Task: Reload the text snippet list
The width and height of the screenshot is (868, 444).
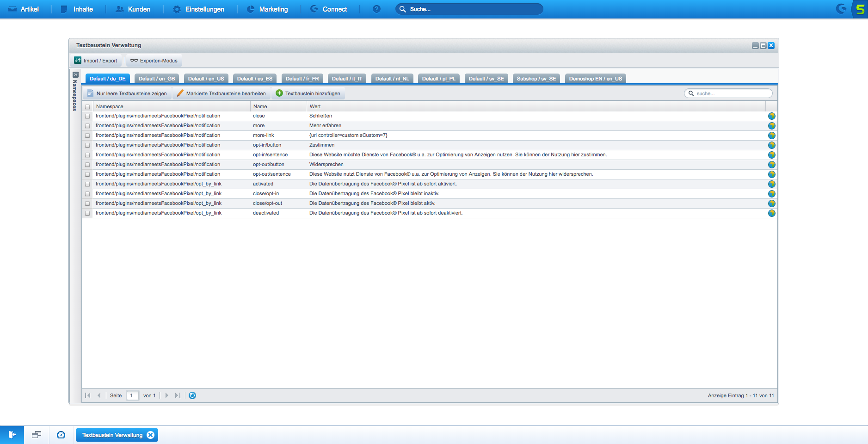Action: click(x=192, y=395)
